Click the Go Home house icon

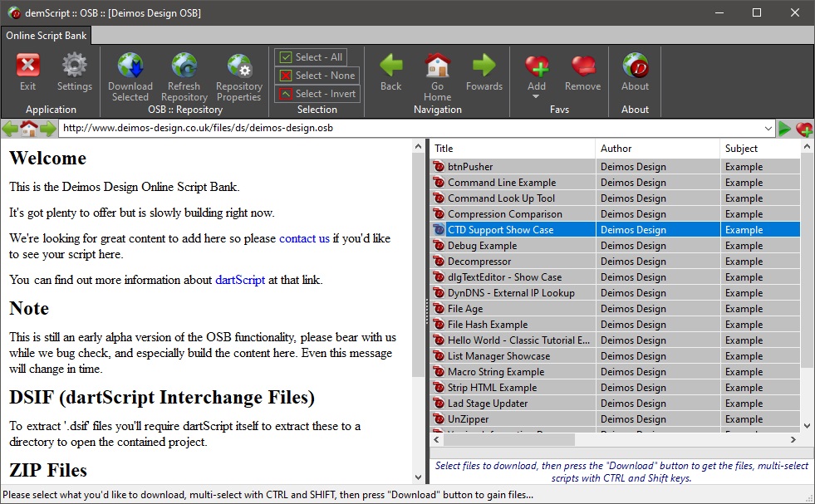point(438,65)
